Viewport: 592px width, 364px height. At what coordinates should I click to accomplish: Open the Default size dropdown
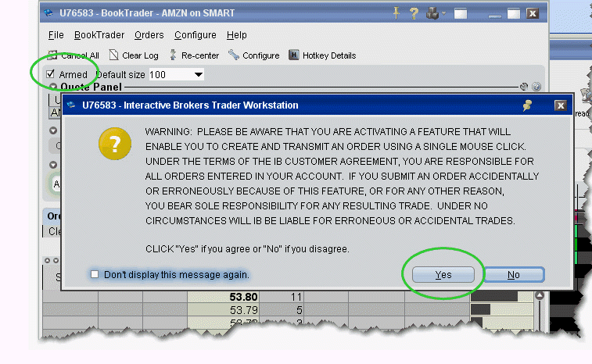click(x=199, y=75)
